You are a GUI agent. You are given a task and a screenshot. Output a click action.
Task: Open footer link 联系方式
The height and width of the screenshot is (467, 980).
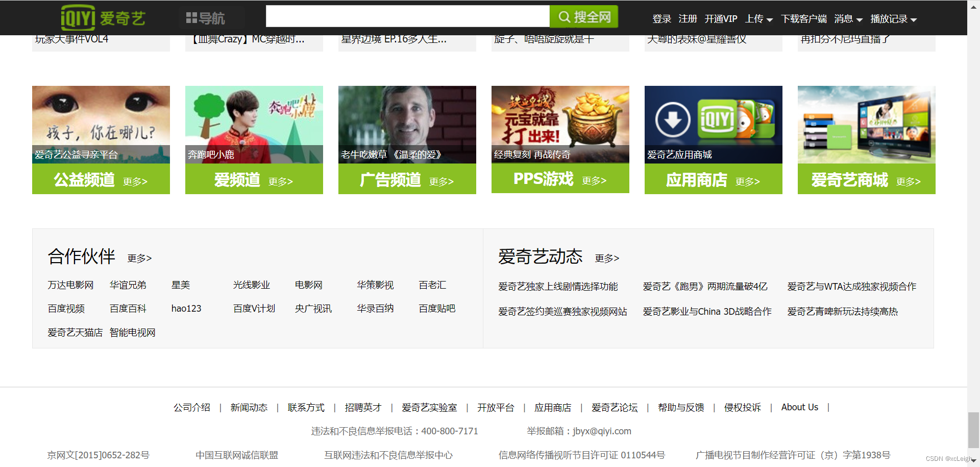click(306, 408)
